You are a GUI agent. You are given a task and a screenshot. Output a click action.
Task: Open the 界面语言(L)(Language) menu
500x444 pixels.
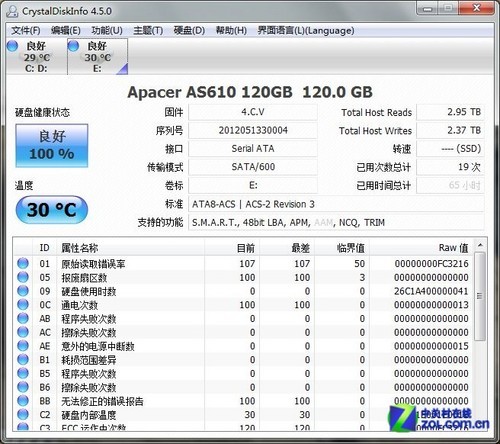coord(306,31)
